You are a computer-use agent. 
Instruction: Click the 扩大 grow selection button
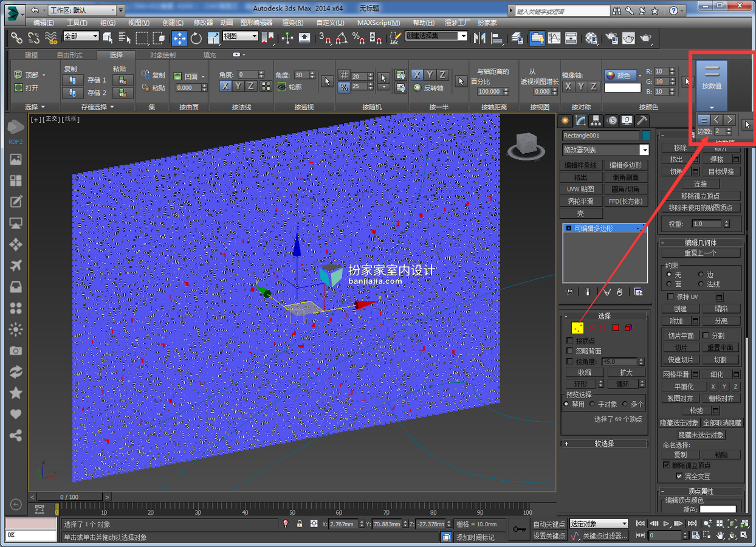click(625, 373)
